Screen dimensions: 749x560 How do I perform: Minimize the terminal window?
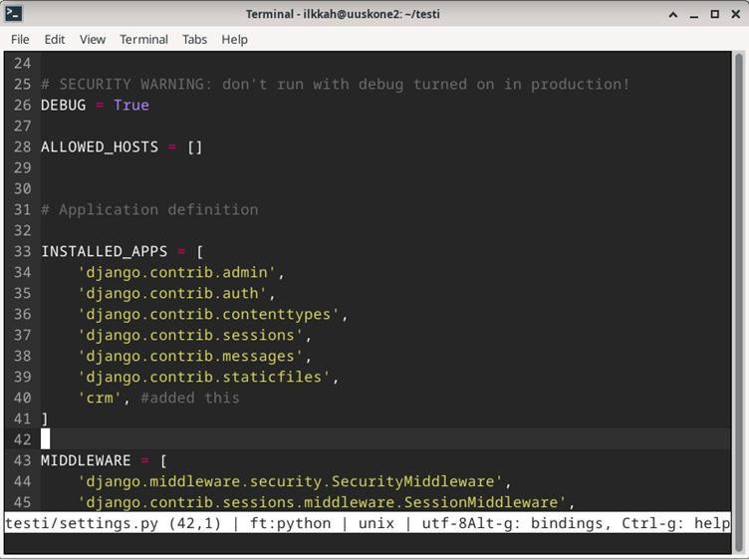(x=694, y=14)
